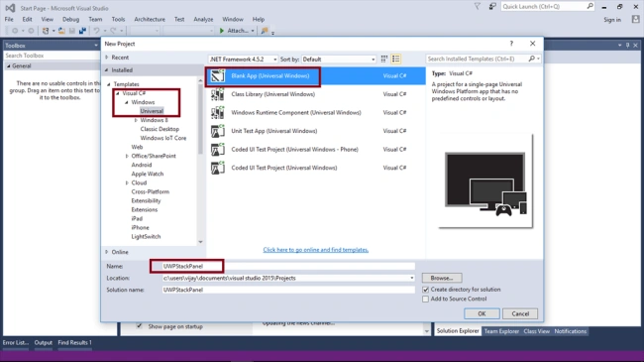
Task: Click the find in files toolbar icon
Action: click(265, 31)
